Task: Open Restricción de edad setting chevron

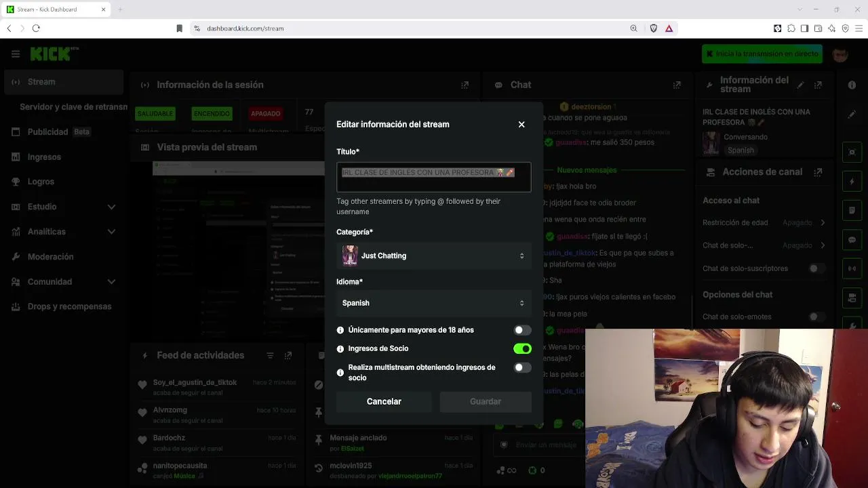Action: 823,222
